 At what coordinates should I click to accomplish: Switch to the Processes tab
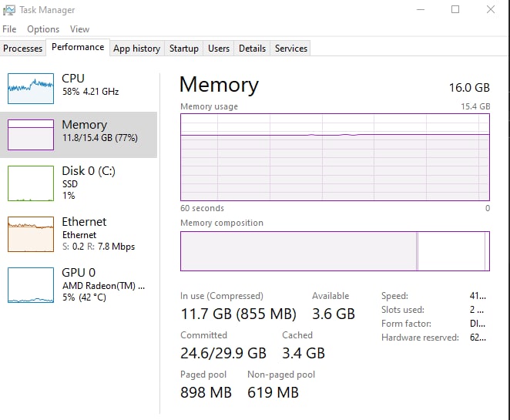click(23, 49)
